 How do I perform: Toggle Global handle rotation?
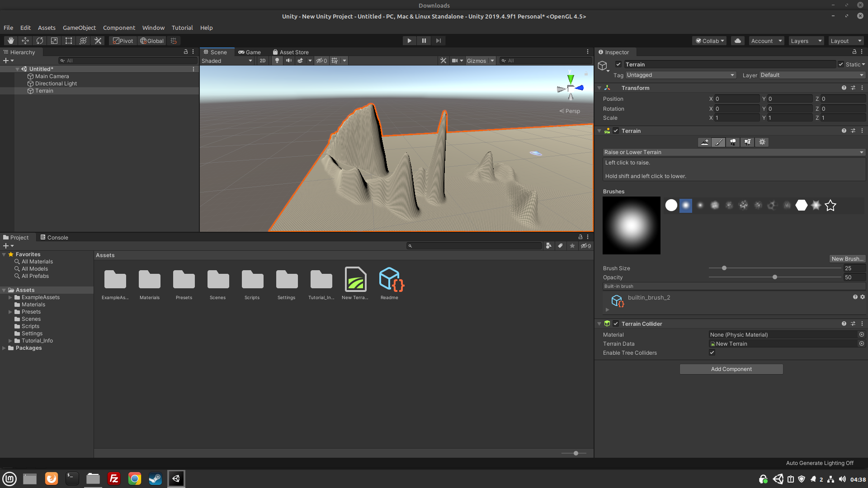pyautogui.click(x=152, y=41)
